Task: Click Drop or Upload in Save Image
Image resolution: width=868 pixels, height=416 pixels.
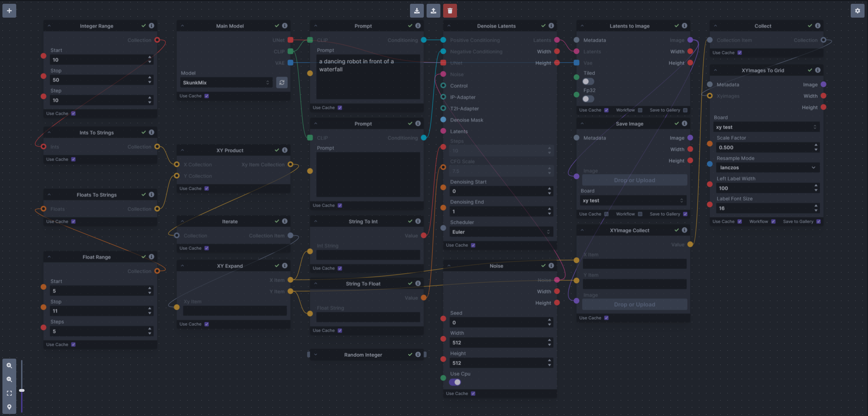Action: 634,180
